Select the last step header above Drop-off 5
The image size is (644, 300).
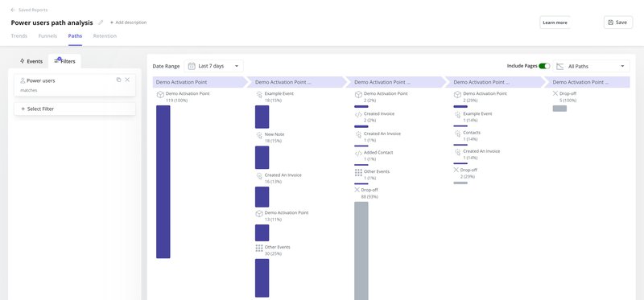pyautogui.click(x=588, y=82)
